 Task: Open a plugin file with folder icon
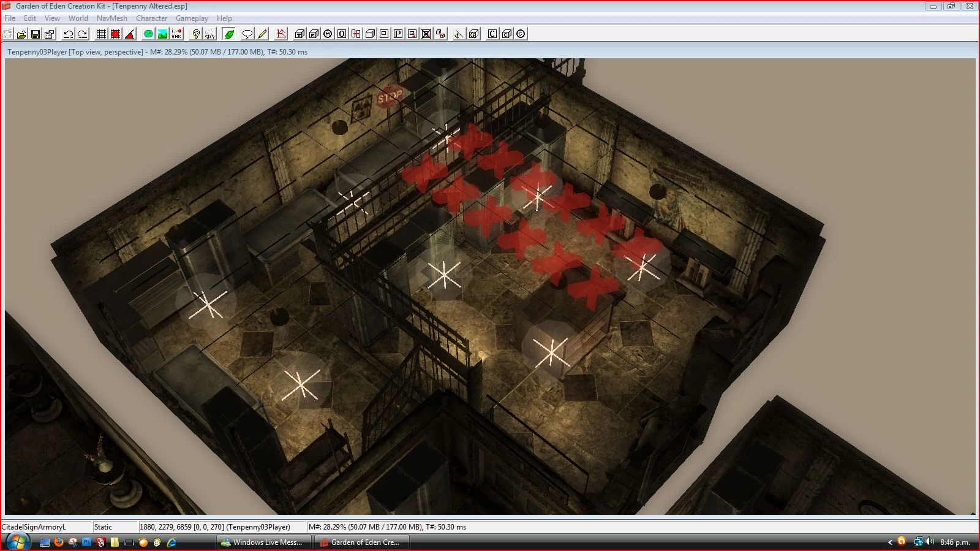(21, 34)
